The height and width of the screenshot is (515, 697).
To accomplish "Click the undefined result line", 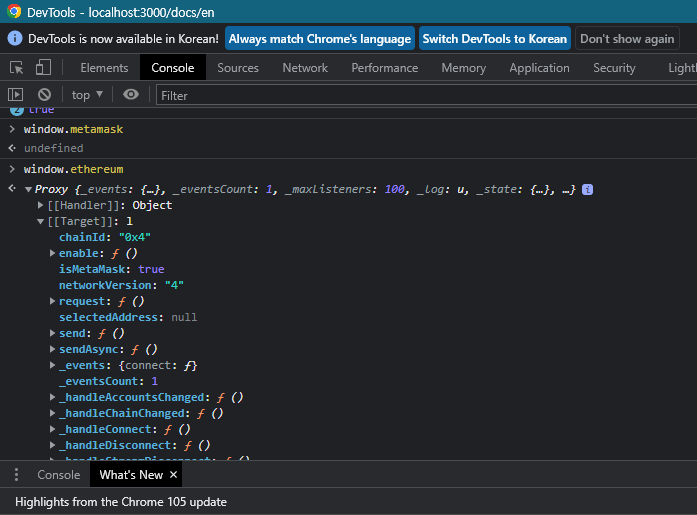I will point(54,148).
